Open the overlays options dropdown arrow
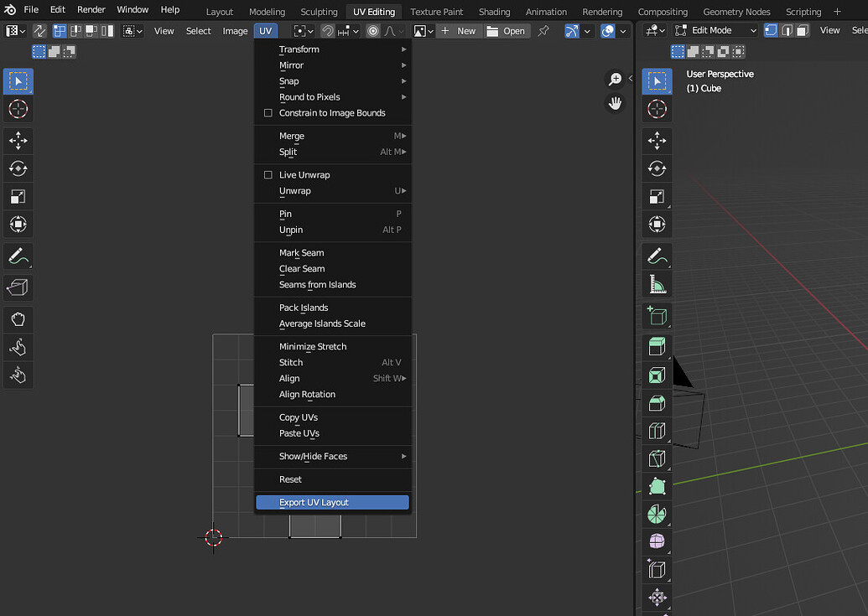 click(623, 31)
